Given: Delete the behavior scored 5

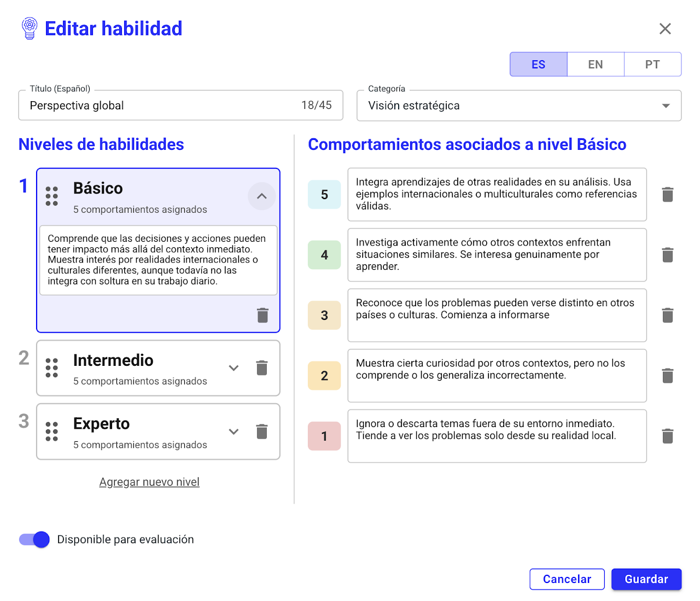Looking at the screenshot, I should [667, 195].
